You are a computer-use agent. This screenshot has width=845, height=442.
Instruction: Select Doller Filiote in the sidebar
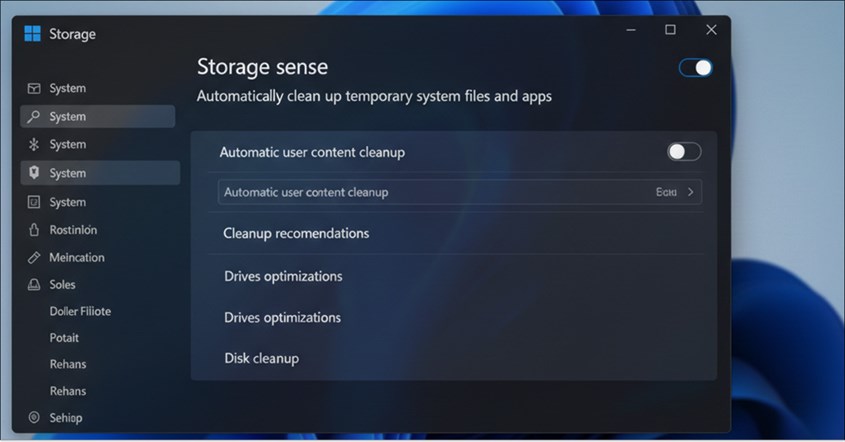[80, 311]
